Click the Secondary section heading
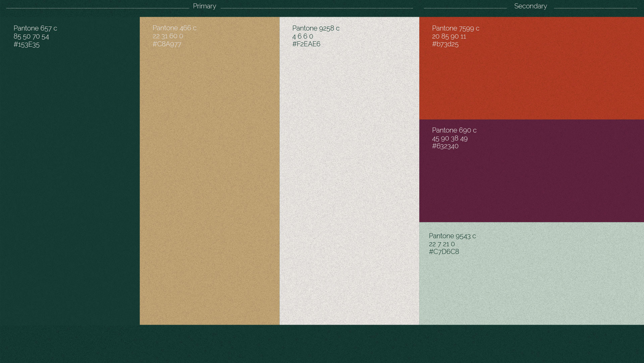Viewport: 644px width, 363px height. pyautogui.click(x=531, y=6)
